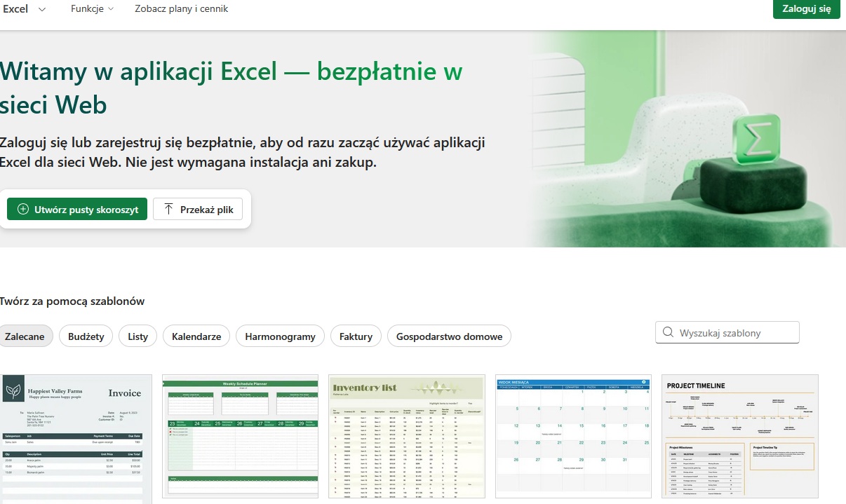
Task: Click the magnifier icon in template search
Action: 668,333
